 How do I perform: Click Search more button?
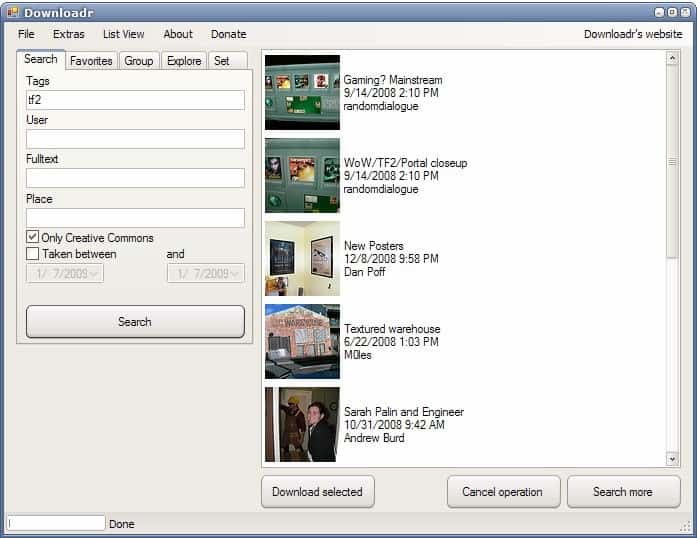pos(623,492)
